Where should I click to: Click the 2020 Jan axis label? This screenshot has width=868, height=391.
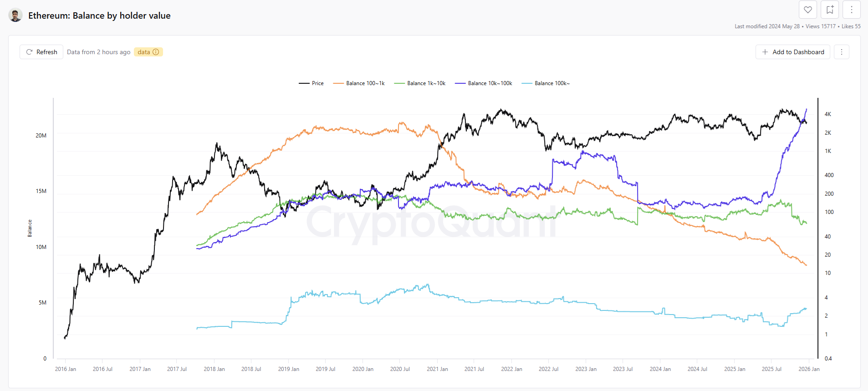pyautogui.click(x=363, y=369)
